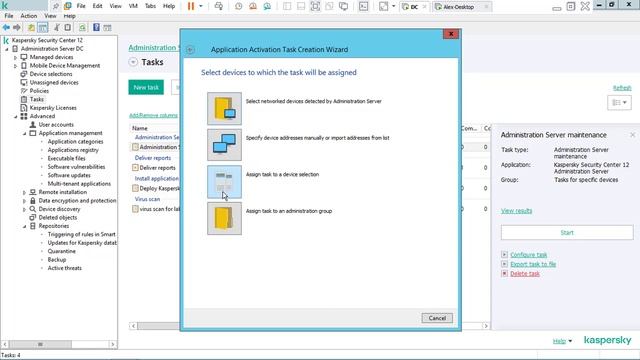This screenshot has width=640, height=360.
Task: Click the VMware pause VM icon
Action: click(x=191, y=6)
